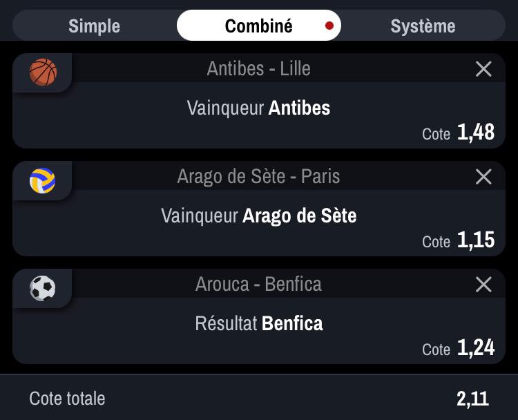The height and width of the screenshot is (420, 518).
Task: Remove the Arago de Sète - Paris selection
Action: 483,176
